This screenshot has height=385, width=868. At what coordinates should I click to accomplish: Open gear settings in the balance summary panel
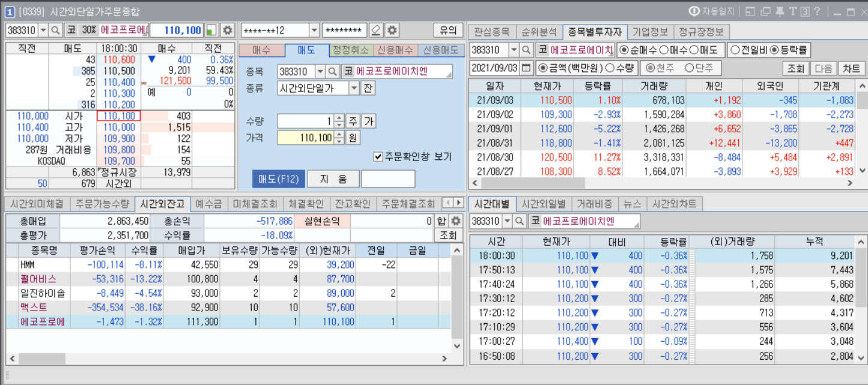pyautogui.click(x=456, y=221)
